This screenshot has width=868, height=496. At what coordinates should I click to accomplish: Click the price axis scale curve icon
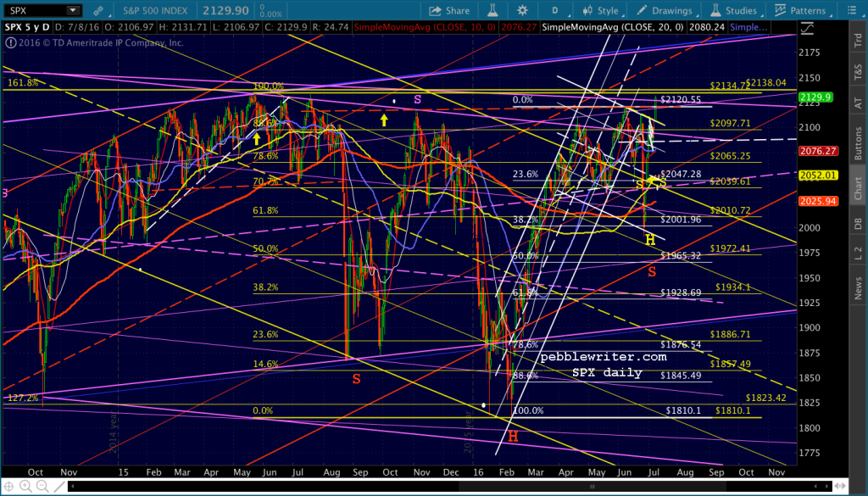coord(807,28)
